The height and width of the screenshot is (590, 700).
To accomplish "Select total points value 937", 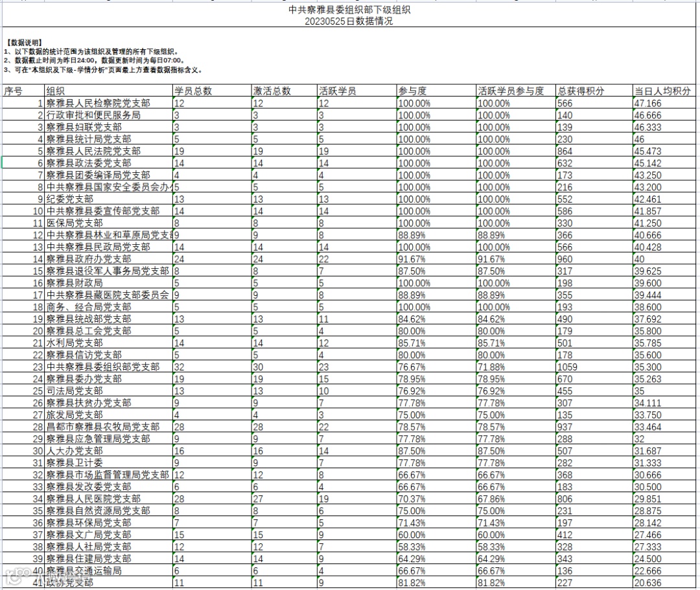I will coord(594,427).
